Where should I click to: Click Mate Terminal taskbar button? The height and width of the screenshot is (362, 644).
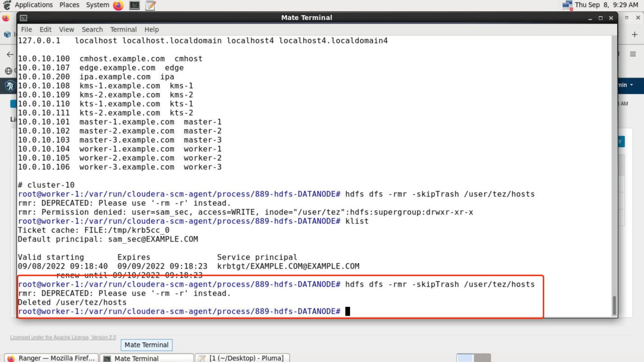tap(147, 358)
